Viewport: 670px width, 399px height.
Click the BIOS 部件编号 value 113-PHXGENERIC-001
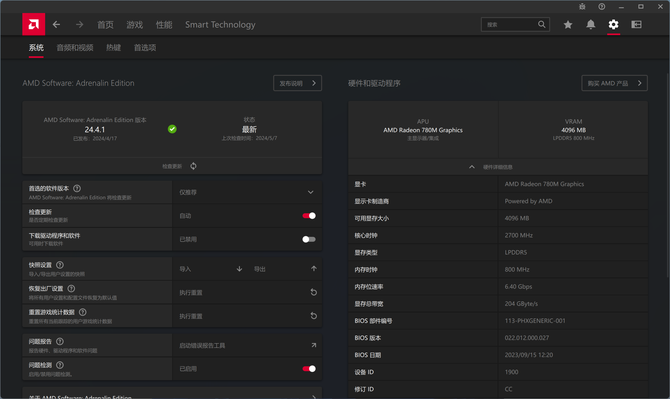click(x=535, y=321)
